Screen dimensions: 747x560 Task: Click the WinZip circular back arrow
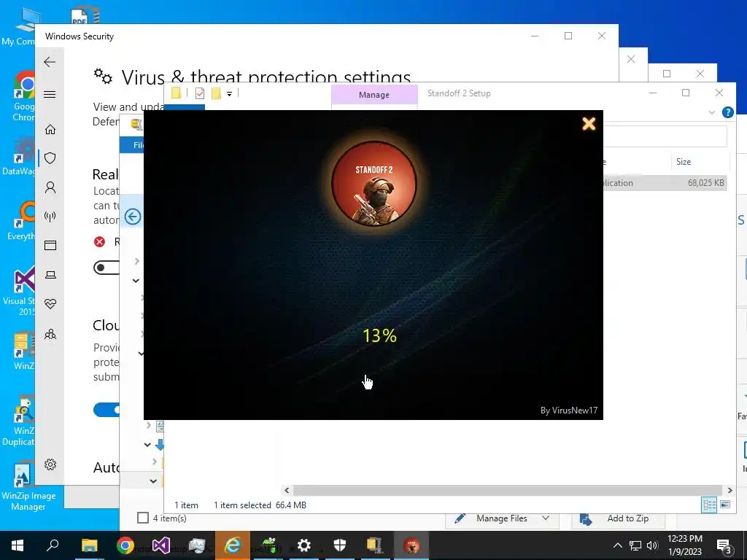click(133, 217)
